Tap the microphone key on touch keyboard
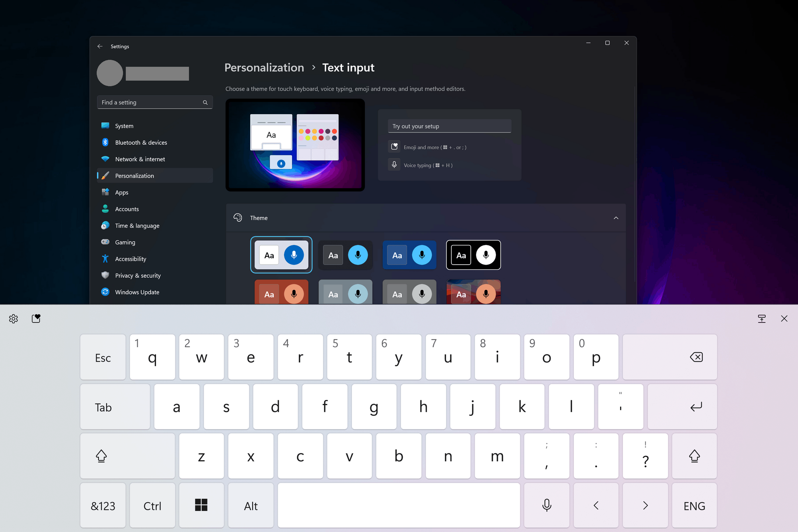The image size is (798, 532). click(x=547, y=505)
